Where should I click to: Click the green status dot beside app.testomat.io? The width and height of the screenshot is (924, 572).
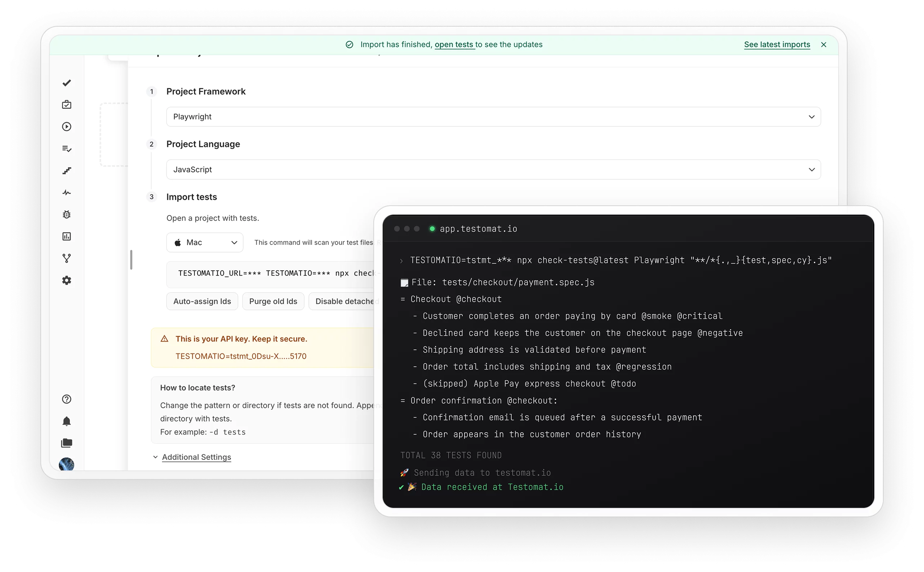432,228
